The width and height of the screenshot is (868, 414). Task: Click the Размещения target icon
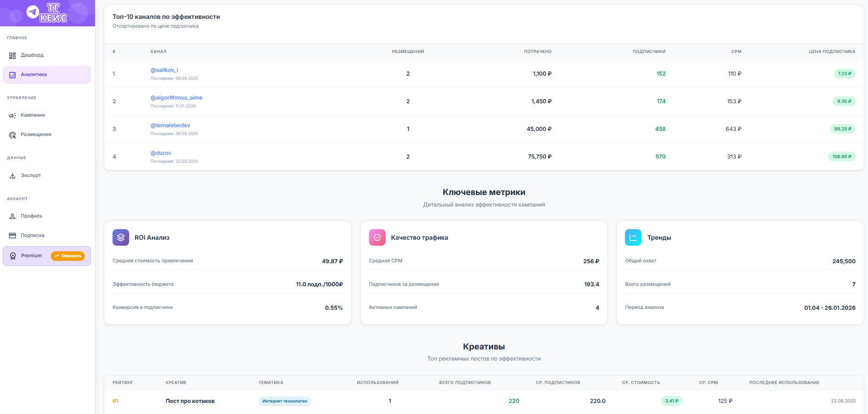coord(12,135)
